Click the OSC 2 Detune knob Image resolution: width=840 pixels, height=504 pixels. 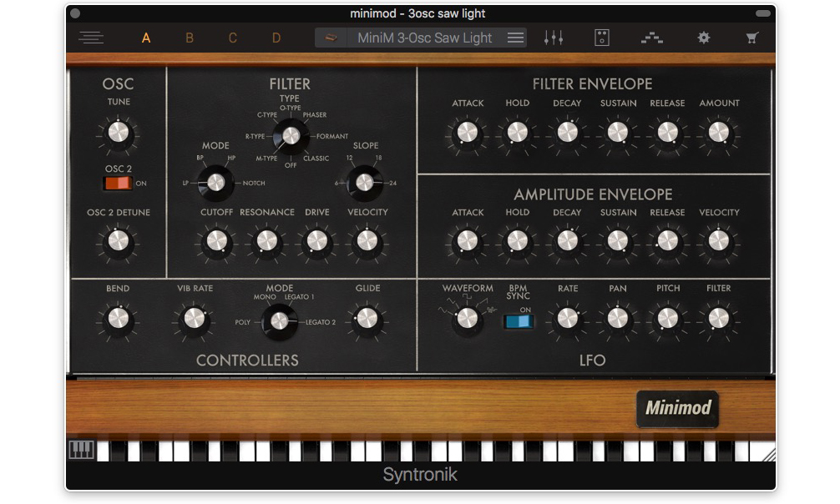tap(119, 241)
